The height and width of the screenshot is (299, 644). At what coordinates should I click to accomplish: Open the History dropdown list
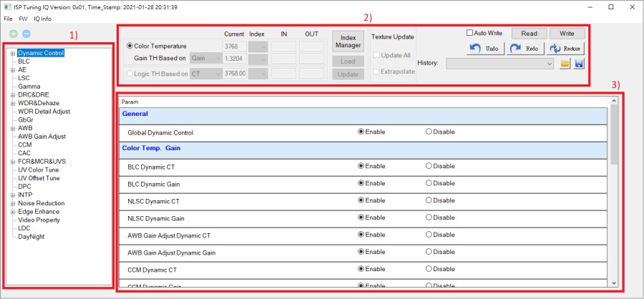(x=549, y=64)
